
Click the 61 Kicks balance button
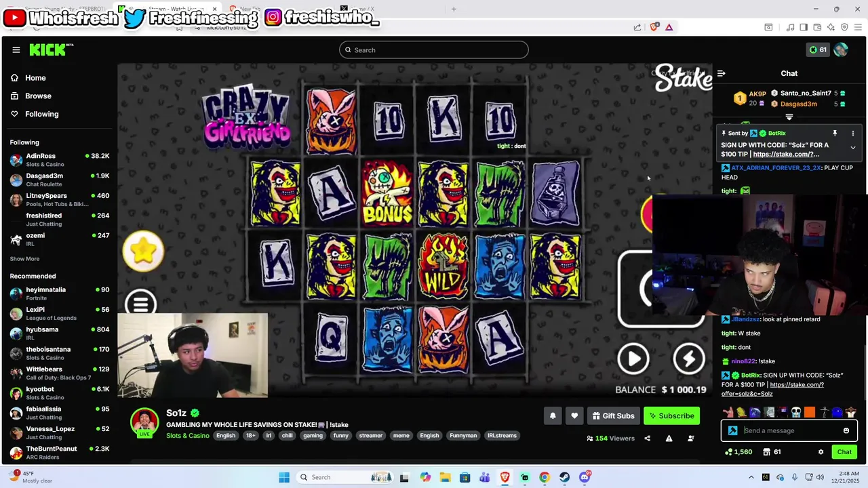[x=818, y=49]
